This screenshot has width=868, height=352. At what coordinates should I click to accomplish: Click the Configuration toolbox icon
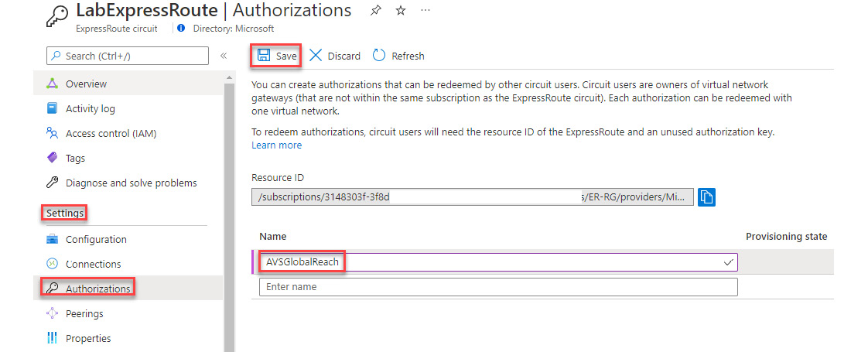52,239
